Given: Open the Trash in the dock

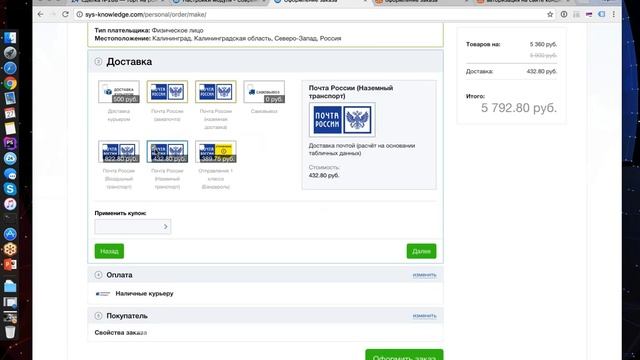Looking at the screenshot, I should [x=10, y=331].
